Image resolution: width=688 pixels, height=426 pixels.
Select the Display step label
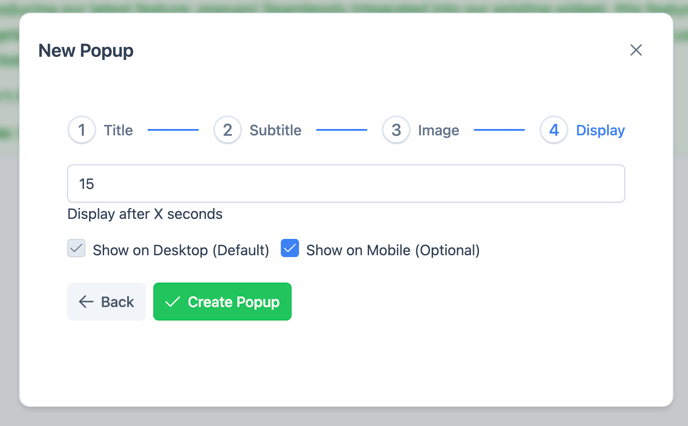600,130
